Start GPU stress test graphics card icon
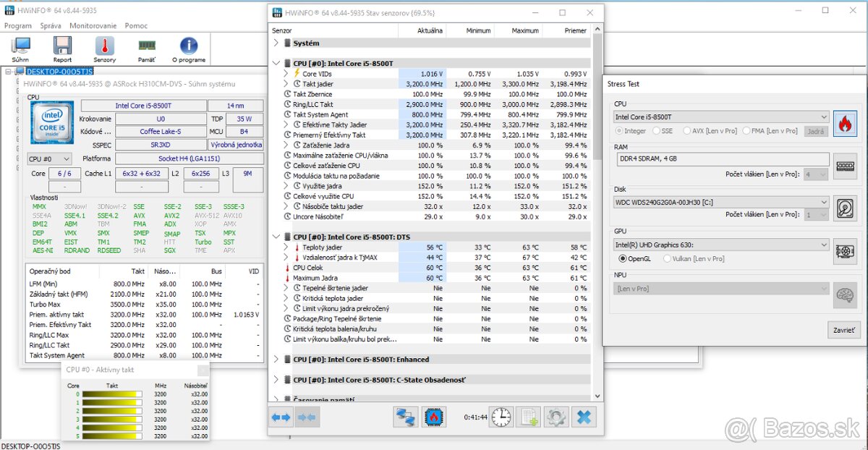This screenshot has height=450, width=868. pos(845,251)
